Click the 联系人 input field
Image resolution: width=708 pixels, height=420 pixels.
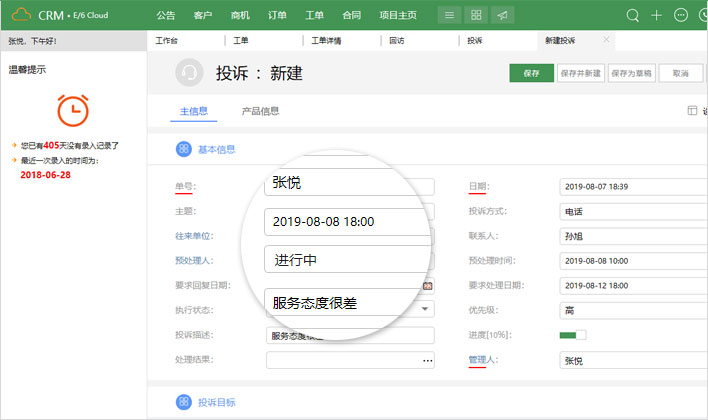(x=632, y=236)
